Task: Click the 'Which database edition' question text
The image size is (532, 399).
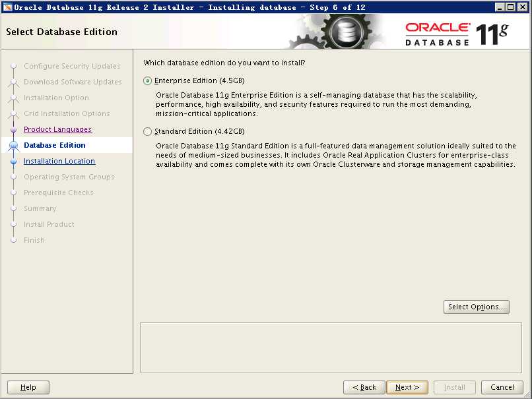Action: (x=224, y=63)
